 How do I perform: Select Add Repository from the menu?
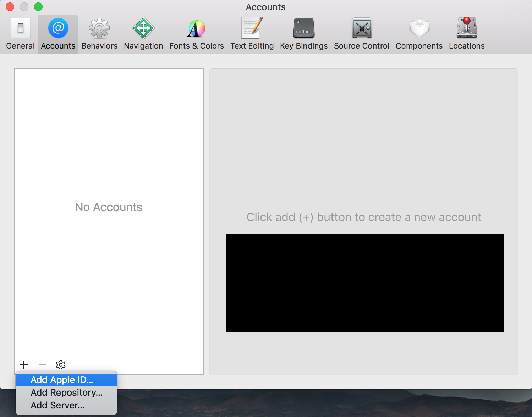(x=66, y=393)
